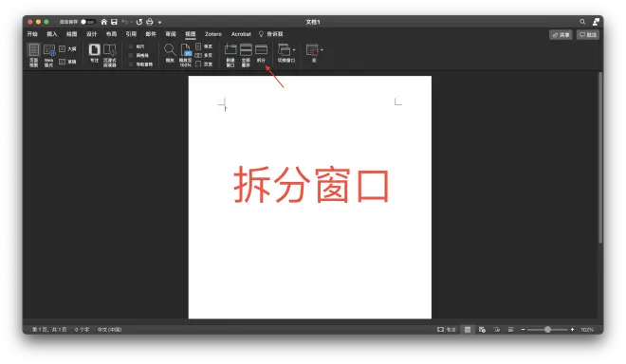Viewport: 626px width, 364px height.
Task: Open the 插入 (Insert) ribbon tab
Action: pyautogui.click(x=52, y=34)
